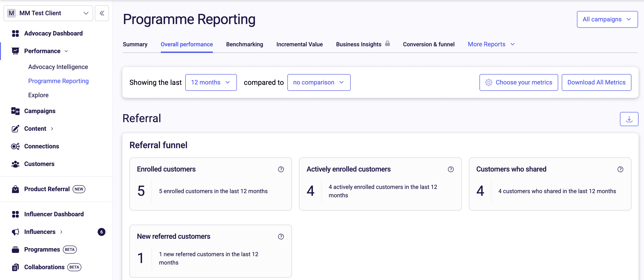Click the Influencer Dashboard grid icon

pyautogui.click(x=15, y=214)
